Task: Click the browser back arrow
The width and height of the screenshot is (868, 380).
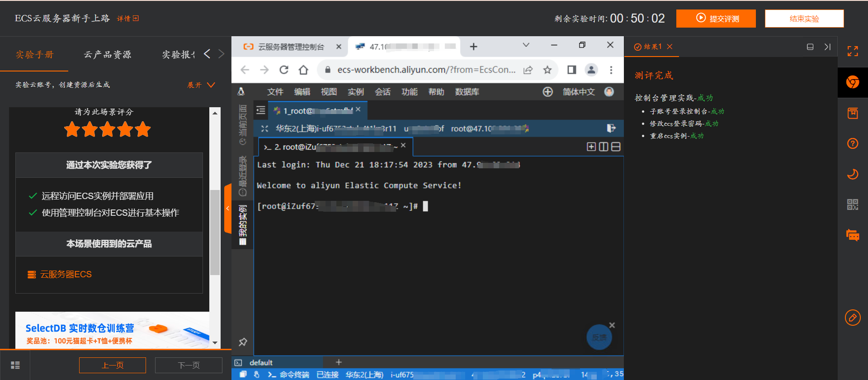Action: [245, 70]
